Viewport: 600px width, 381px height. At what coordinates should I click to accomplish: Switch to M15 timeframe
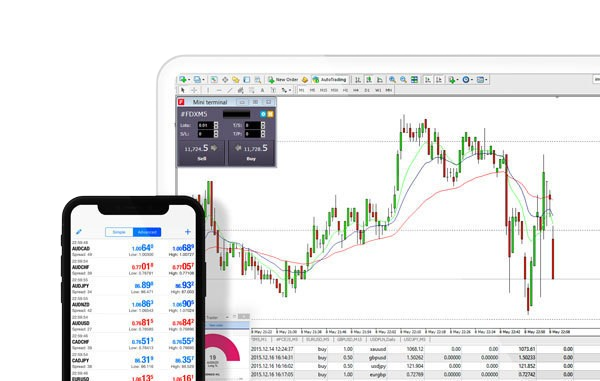[323, 90]
